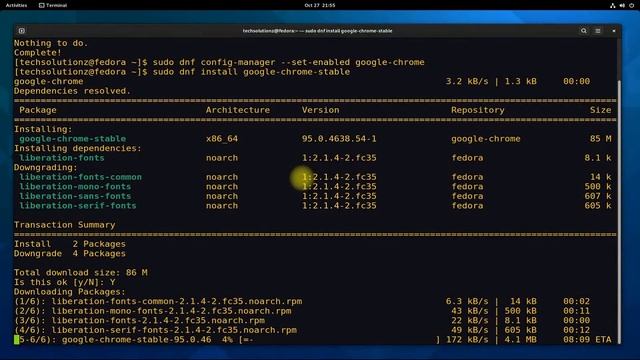Click version 95.0.4638.54-1

(x=339, y=139)
